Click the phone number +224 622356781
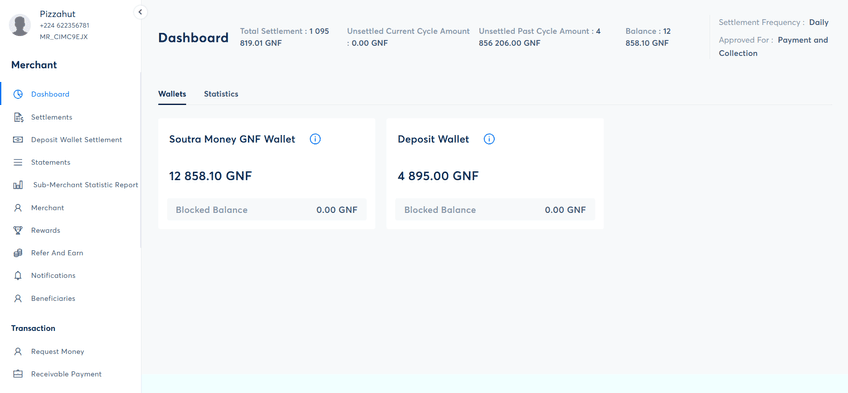848x393 pixels. [x=64, y=25]
